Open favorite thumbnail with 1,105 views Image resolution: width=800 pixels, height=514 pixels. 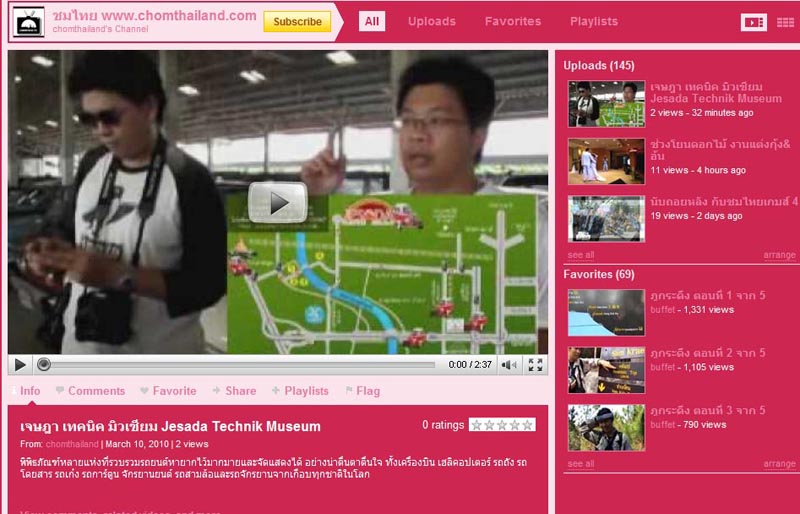pos(606,370)
